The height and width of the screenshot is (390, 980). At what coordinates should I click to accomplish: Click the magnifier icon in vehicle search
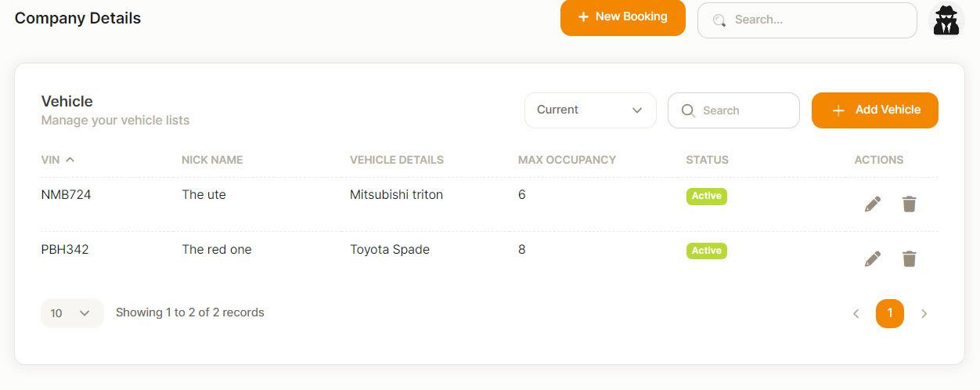coord(688,110)
